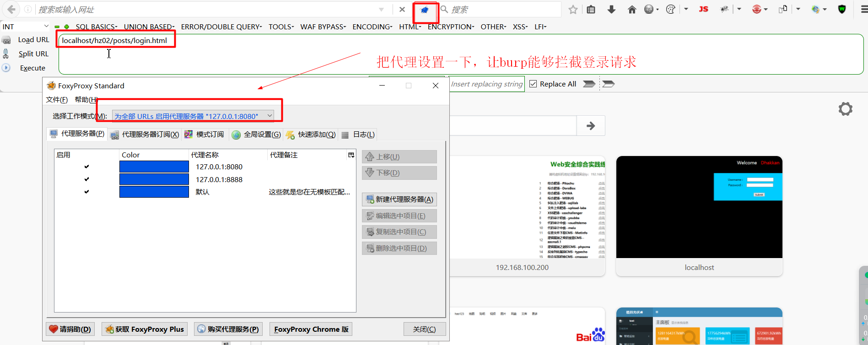This screenshot has height=345, width=868.
Task: Click the cookie manager icon
Action: click(x=670, y=10)
